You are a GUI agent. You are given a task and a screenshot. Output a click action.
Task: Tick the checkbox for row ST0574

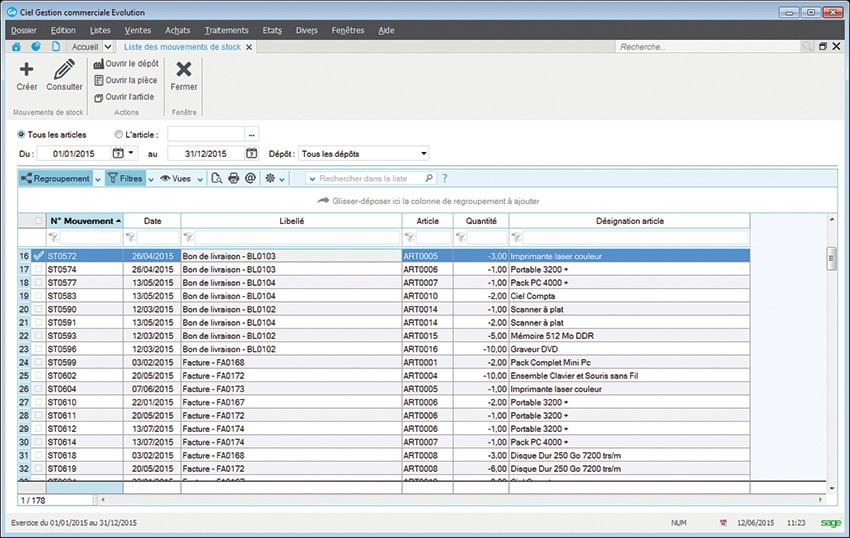39,270
